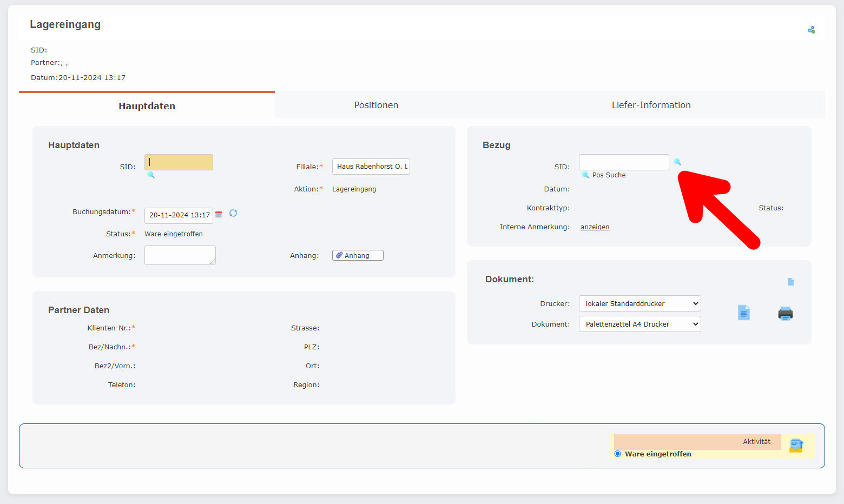
Task: Click the search magnifier beside Bezug SID
Action: (x=677, y=162)
